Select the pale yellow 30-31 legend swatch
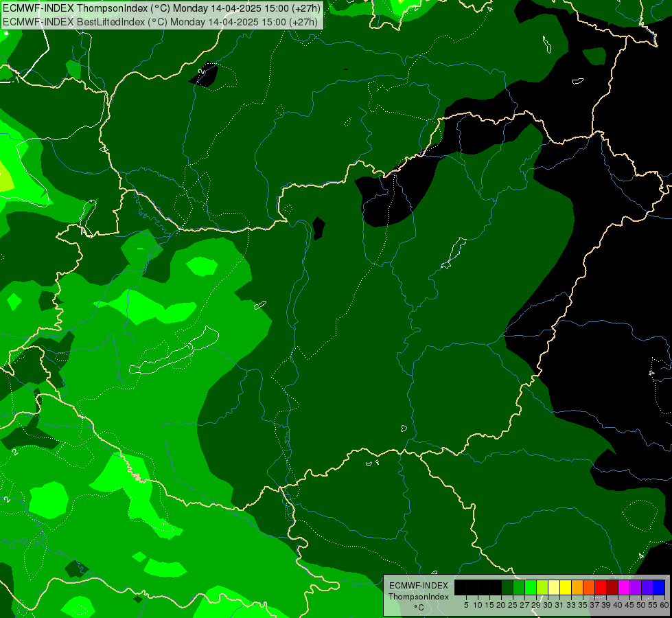Viewport: 672px width, 618px height. point(554,587)
